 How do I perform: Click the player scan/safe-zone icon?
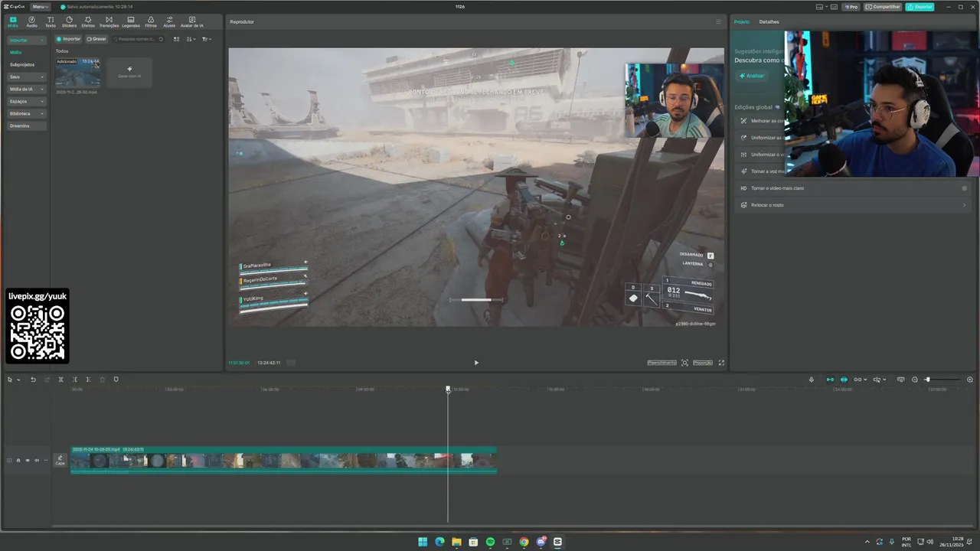684,363
